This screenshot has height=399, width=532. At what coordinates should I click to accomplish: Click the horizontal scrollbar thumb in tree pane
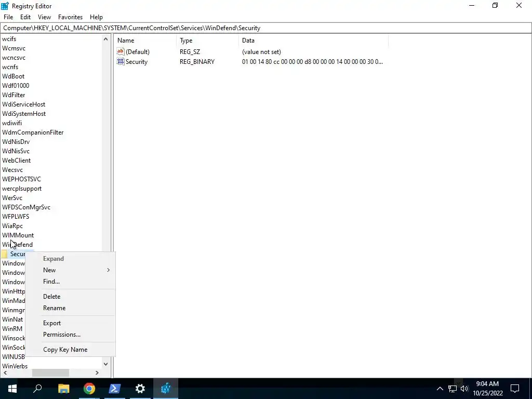click(x=50, y=373)
